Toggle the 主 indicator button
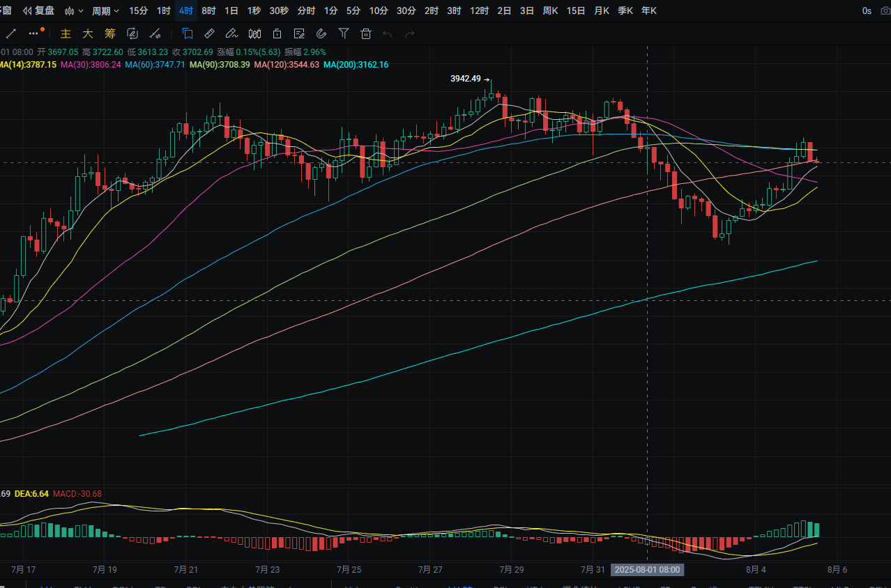 coord(66,33)
